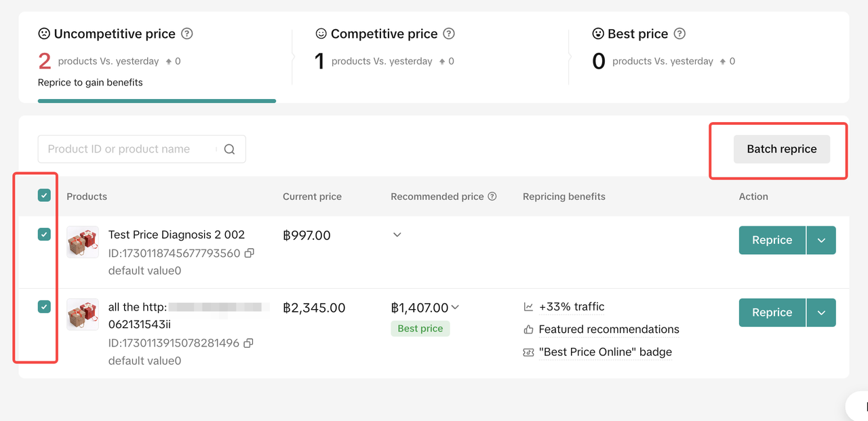The width and height of the screenshot is (868, 421).
Task: Click help icon beside Competitive price
Action: (x=449, y=34)
